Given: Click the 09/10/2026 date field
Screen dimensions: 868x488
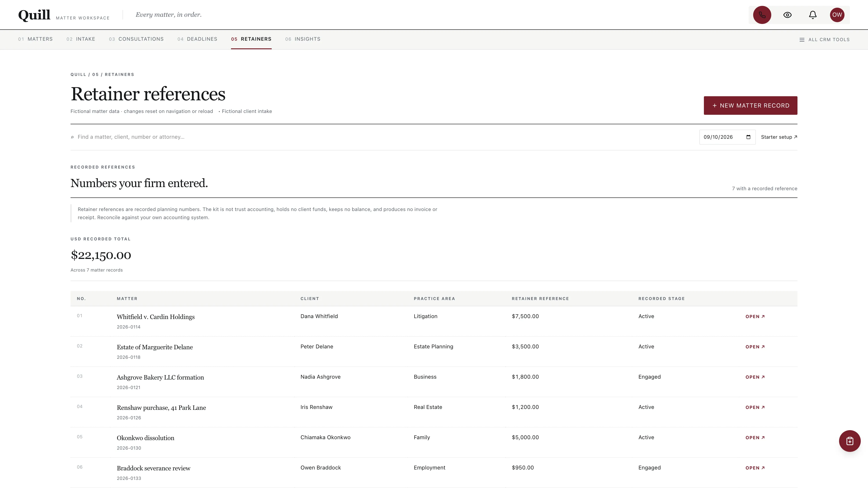Looking at the screenshot, I should coord(727,137).
